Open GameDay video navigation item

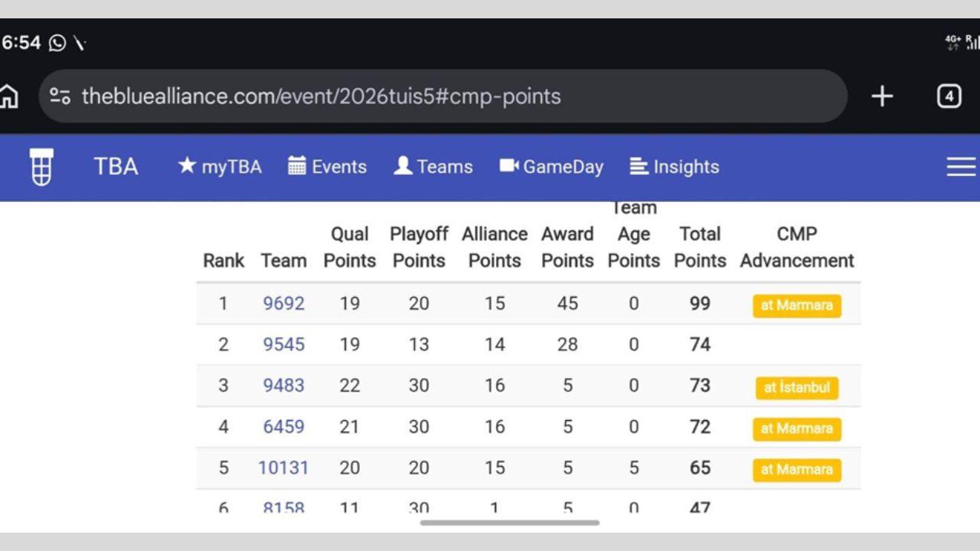tap(552, 167)
